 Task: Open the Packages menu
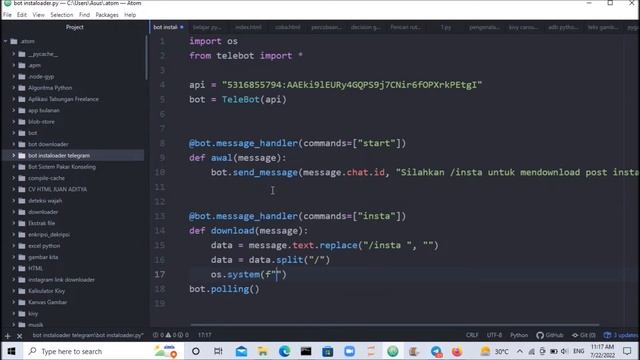point(107,15)
